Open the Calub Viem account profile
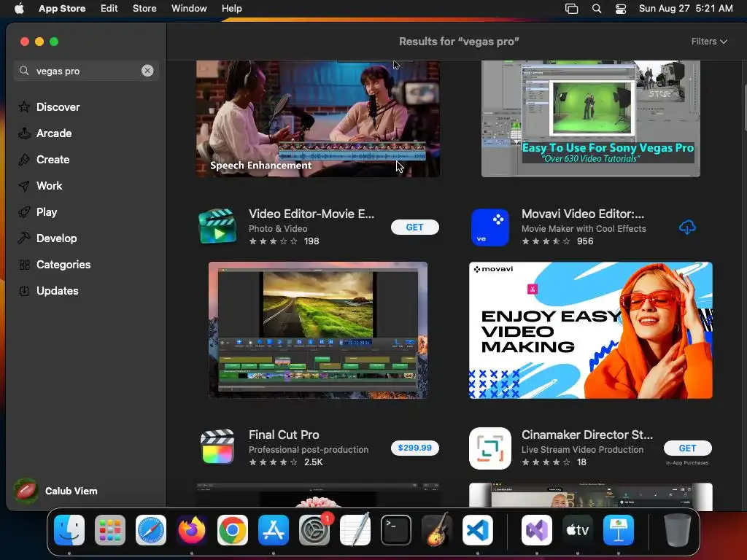Viewport: 747px width, 560px height. point(56,491)
